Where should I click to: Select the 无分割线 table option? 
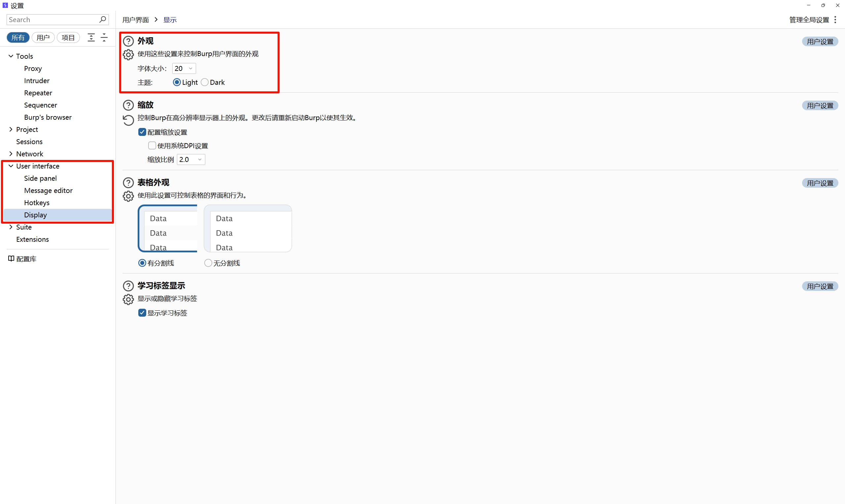coord(208,263)
